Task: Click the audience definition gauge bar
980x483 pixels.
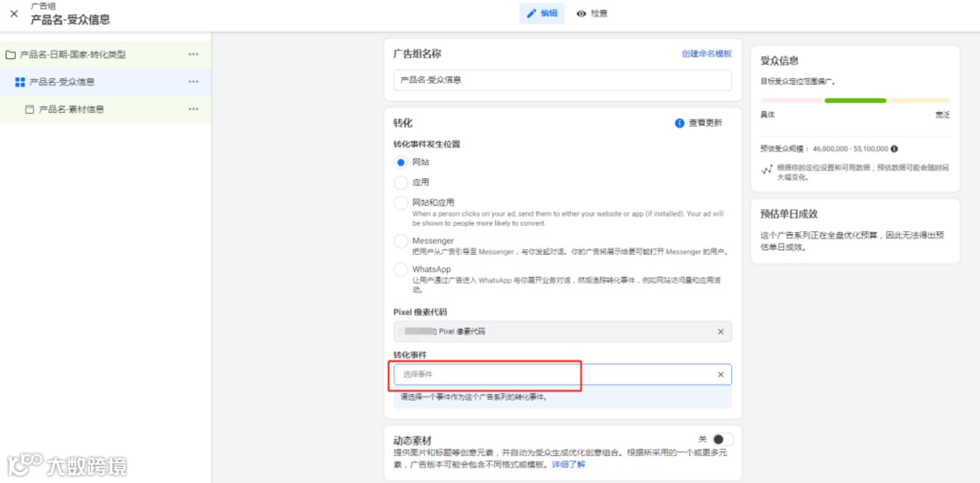Action: click(855, 101)
